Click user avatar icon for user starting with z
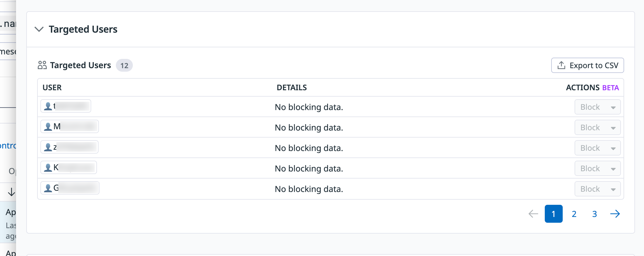644x256 pixels. tap(48, 147)
